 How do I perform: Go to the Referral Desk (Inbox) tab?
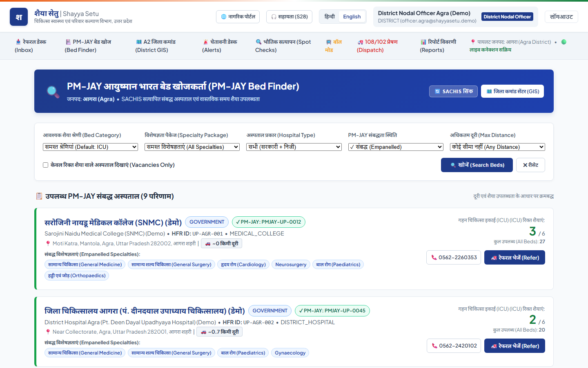31,46
